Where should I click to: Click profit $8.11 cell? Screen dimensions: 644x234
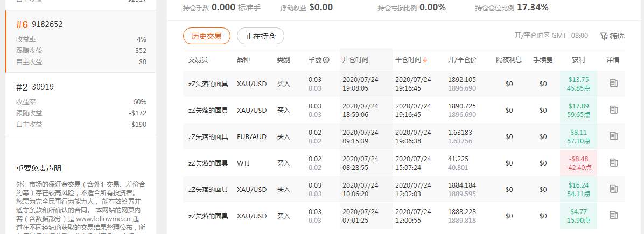578,136
